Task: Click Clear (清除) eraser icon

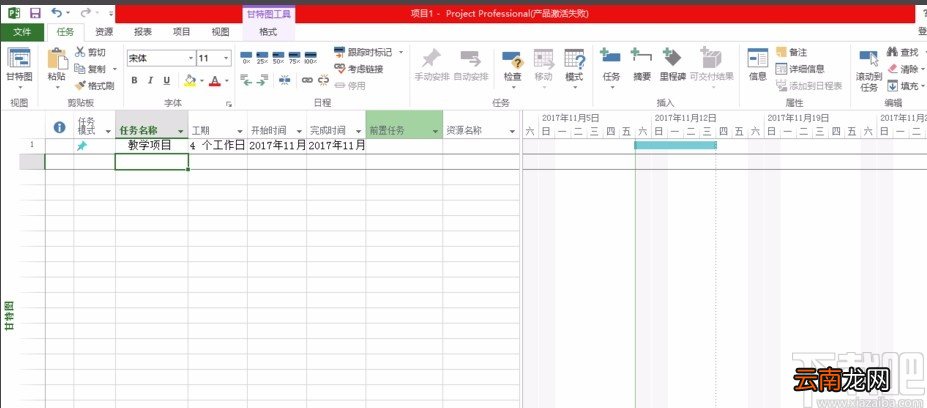Action: tap(893, 69)
